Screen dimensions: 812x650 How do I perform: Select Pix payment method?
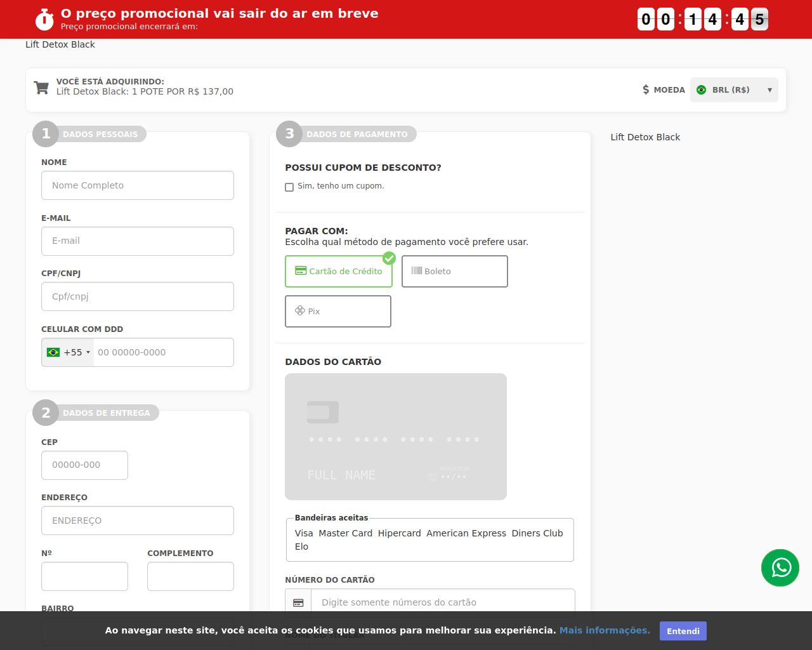coord(338,311)
